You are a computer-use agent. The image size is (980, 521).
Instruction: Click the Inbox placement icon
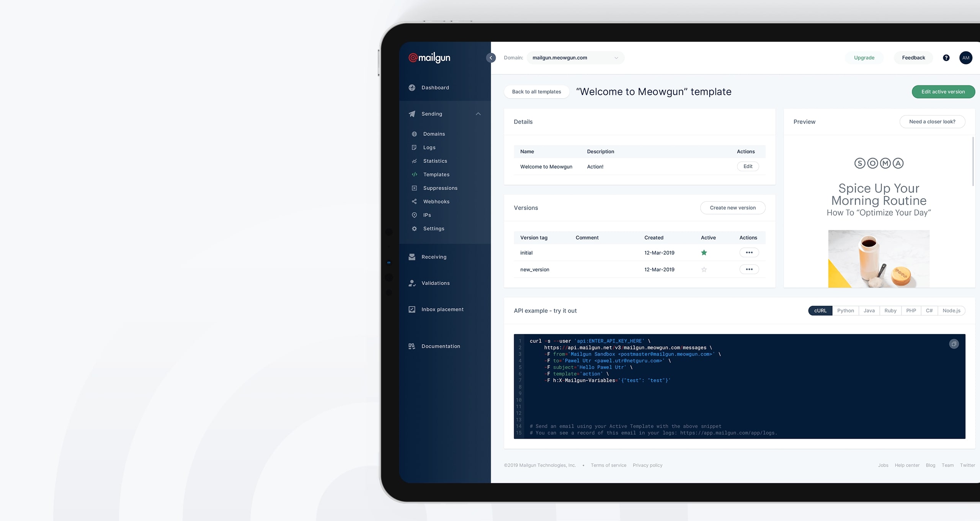[412, 310]
